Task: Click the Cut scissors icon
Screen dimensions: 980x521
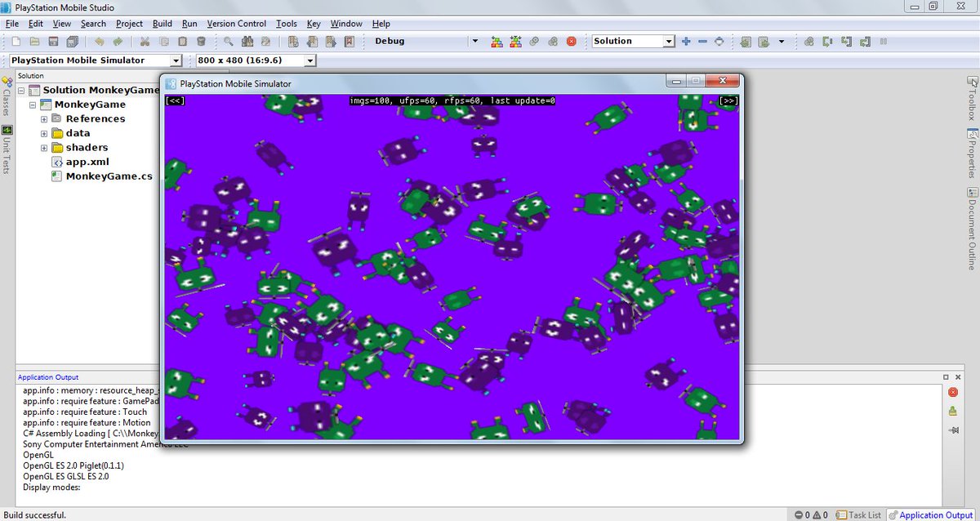Action: point(145,42)
